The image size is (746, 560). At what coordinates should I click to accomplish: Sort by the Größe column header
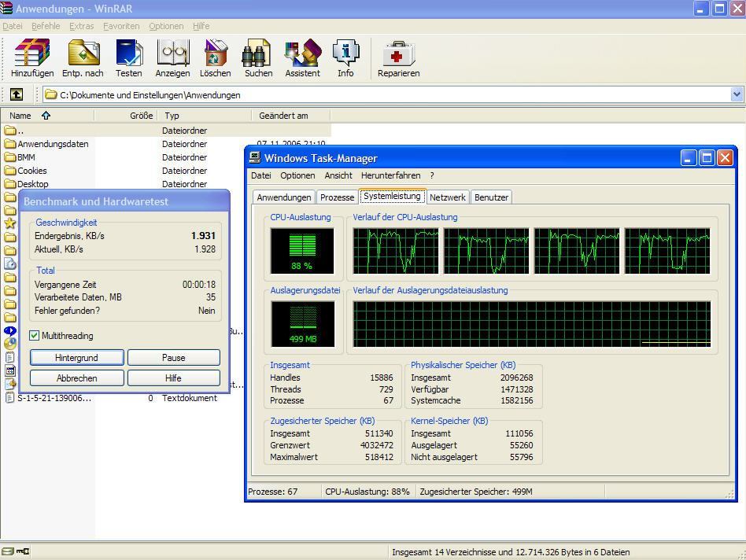(126, 116)
